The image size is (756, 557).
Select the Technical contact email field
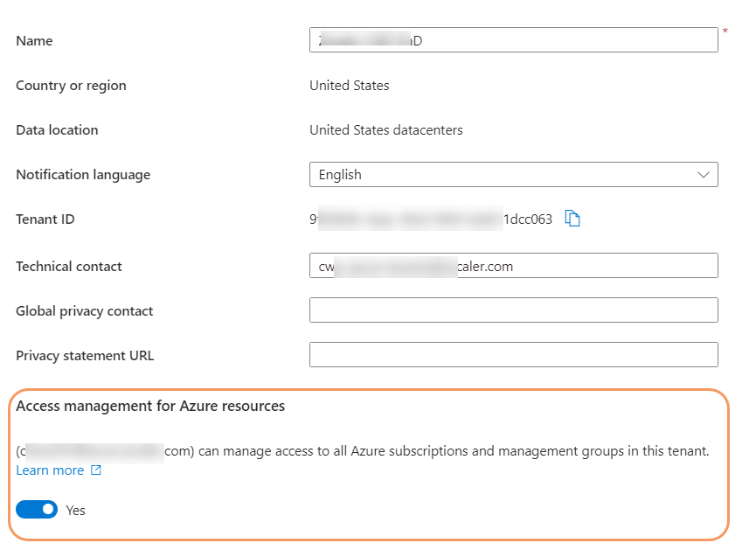[513, 265]
